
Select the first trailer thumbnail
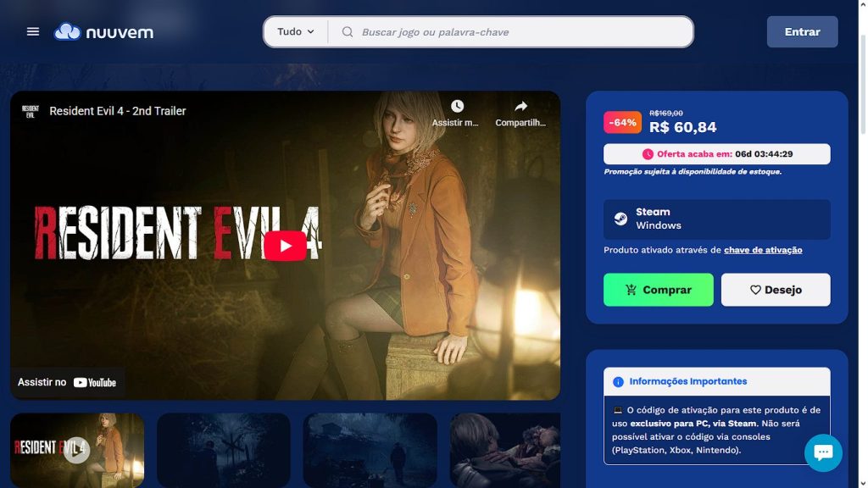click(x=77, y=449)
